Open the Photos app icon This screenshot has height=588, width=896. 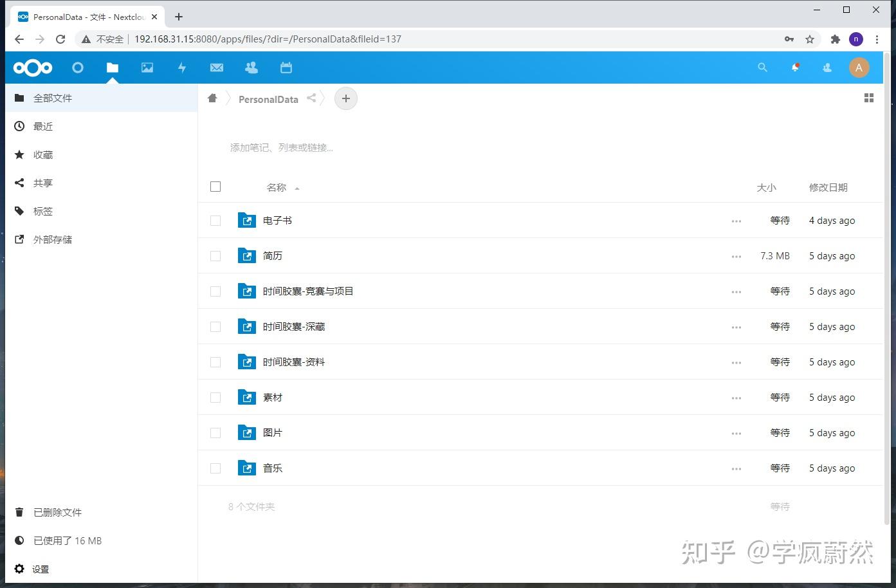147,67
